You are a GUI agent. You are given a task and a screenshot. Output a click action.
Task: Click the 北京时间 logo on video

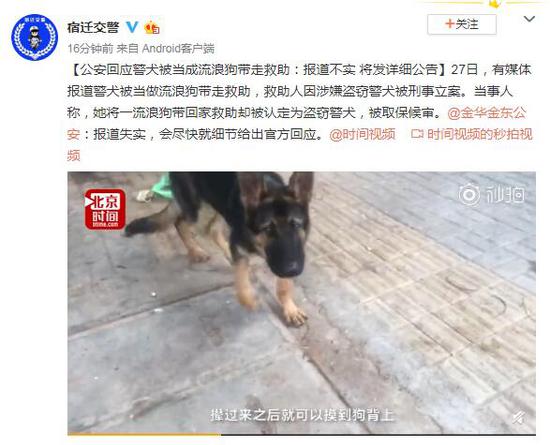click(105, 209)
